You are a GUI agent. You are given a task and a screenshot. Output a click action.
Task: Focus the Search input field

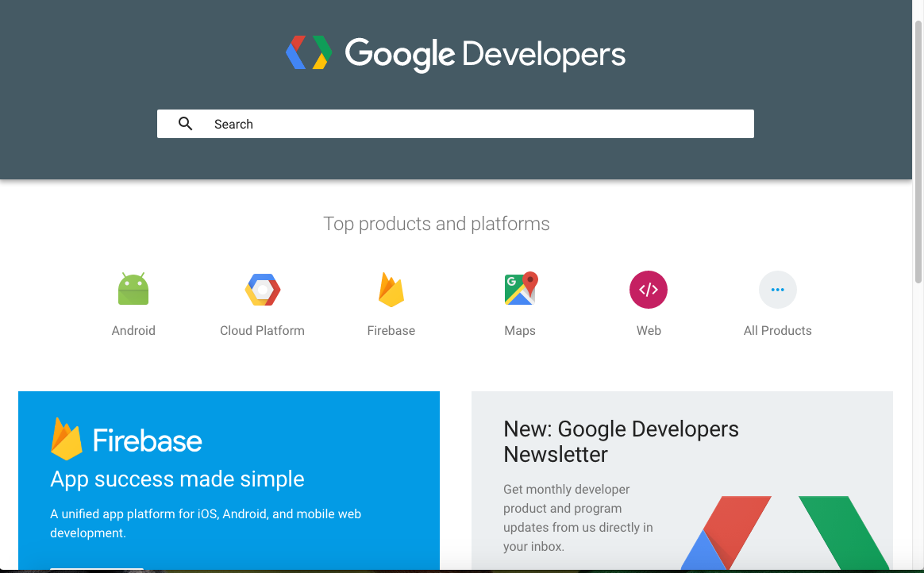pos(476,124)
